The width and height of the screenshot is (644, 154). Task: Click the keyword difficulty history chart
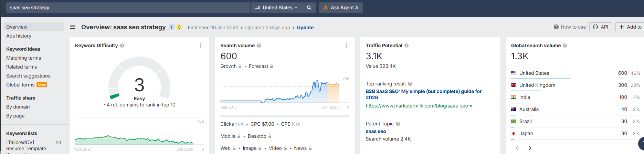[x=134, y=140]
